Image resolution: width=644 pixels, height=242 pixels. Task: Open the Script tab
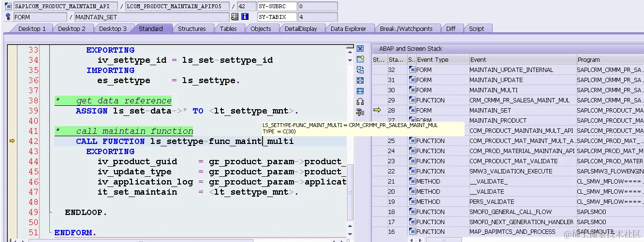[x=476, y=28]
